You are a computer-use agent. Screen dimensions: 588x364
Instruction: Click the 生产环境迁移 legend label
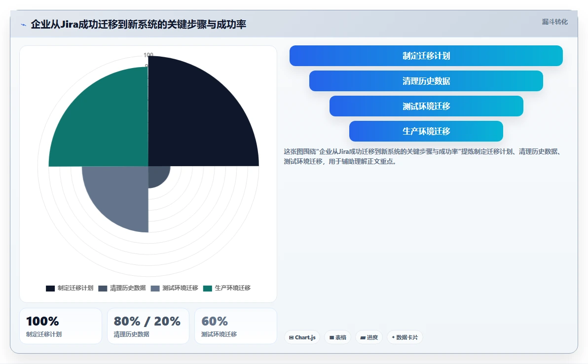(233, 288)
